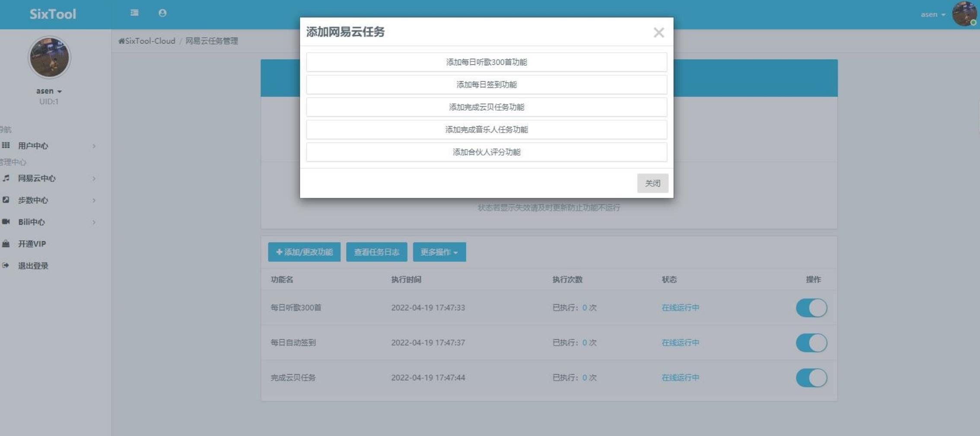The width and height of the screenshot is (980, 436).
Task: Click the 添加网易云任务 dialog title
Action: pyautogui.click(x=345, y=32)
